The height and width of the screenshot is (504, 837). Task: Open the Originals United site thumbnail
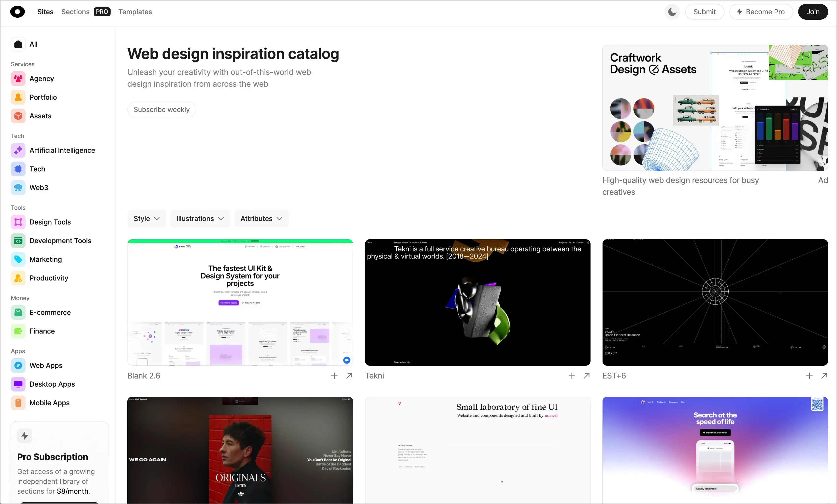240,450
